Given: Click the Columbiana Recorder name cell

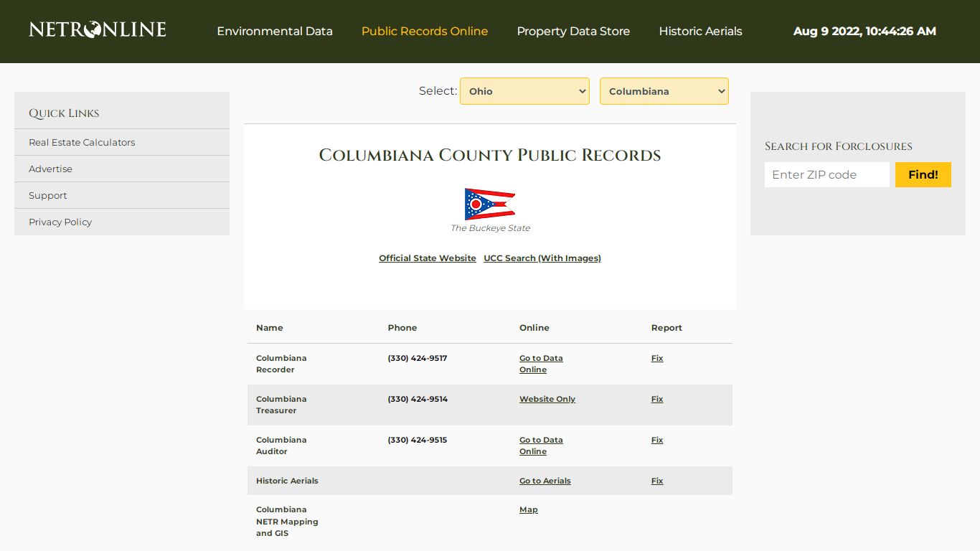Looking at the screenshot, I should pyautogui.click(x=281, y=364).
